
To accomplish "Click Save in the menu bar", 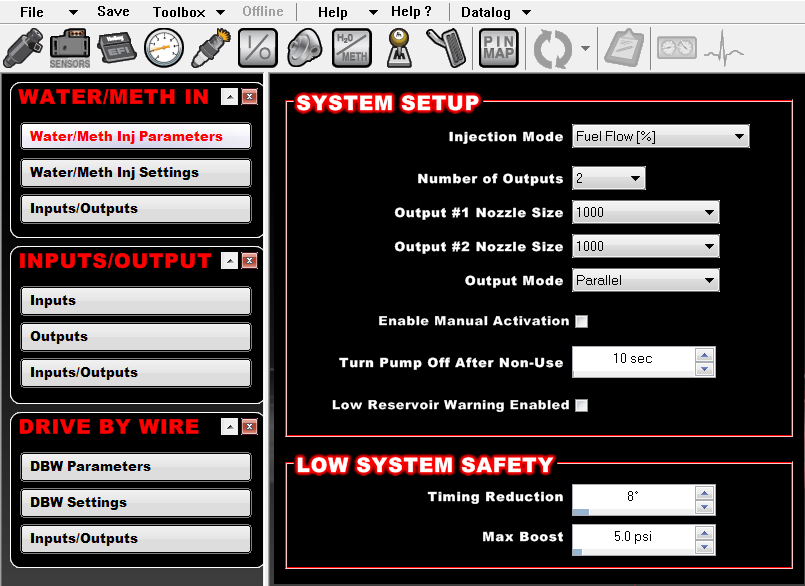I will [113, 12].
